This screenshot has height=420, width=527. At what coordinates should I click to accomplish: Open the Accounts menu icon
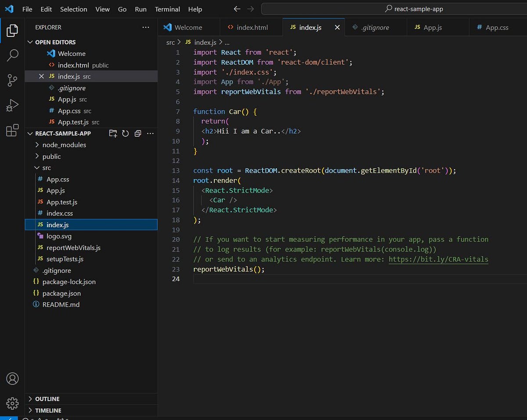tap(12, 378)
